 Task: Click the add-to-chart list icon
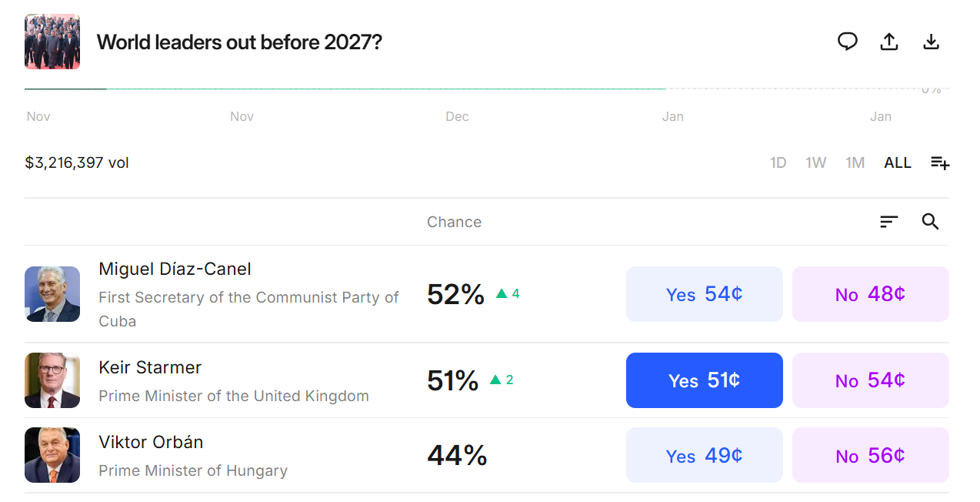coord(939,162)
